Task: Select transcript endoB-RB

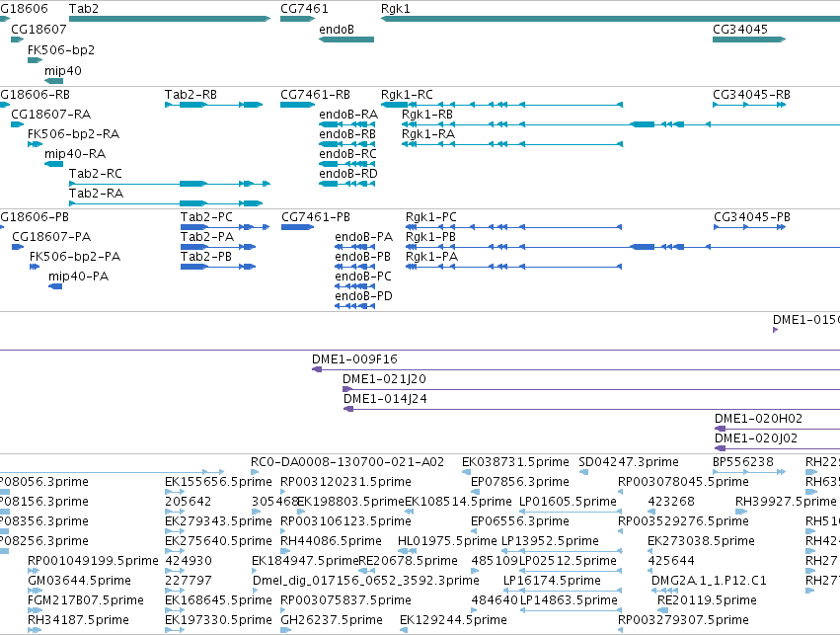Action: (347, 134)
